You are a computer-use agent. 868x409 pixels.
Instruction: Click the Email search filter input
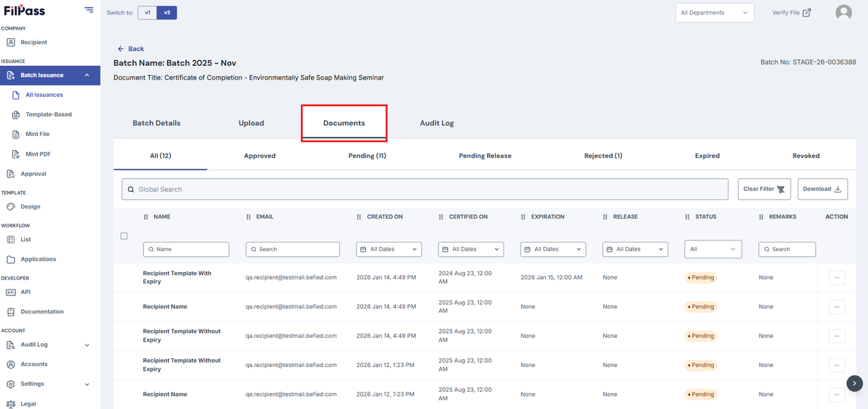coord(293,249)
